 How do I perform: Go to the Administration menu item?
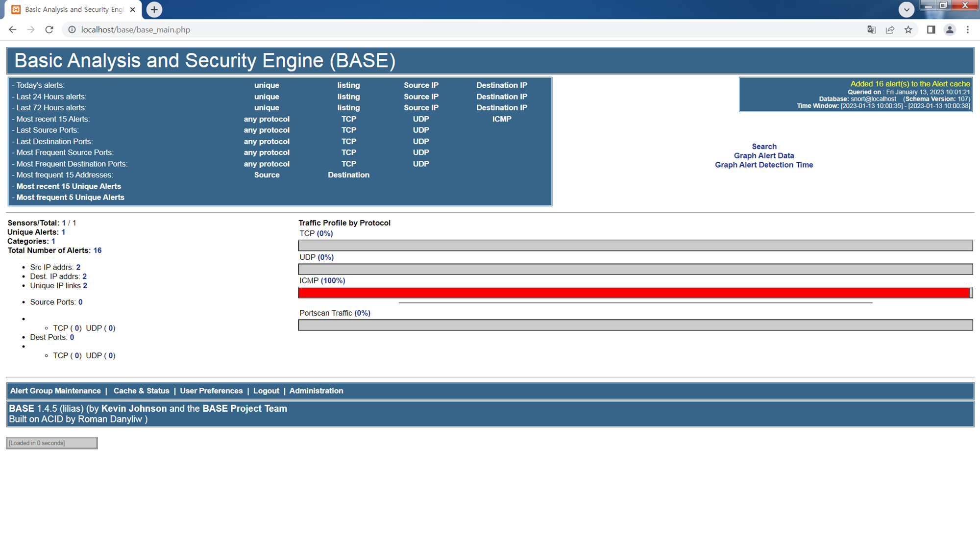pyautogui.click(x=316, y=391)
